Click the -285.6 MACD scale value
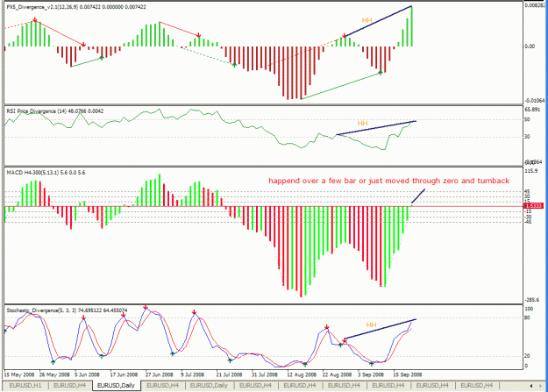The image size is (548, 392). coord(532,300)
